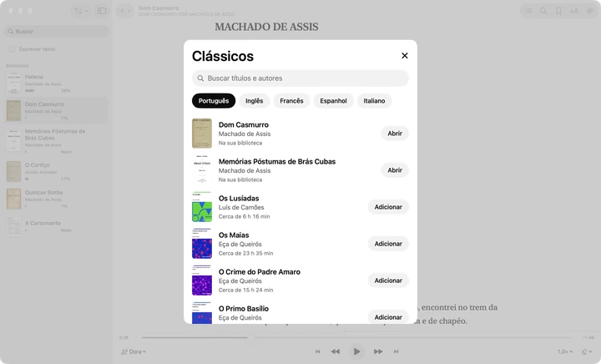Open the text size AA icon
The width and height of the screenshot is (601, 364).
coord(573,11)
